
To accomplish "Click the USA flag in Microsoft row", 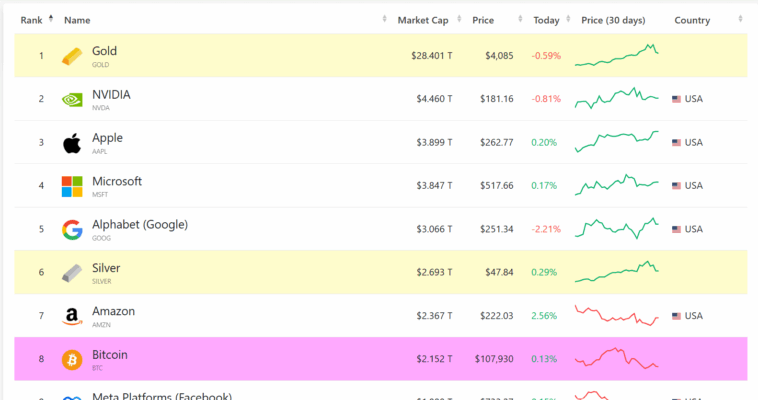I will pos(676,186).
